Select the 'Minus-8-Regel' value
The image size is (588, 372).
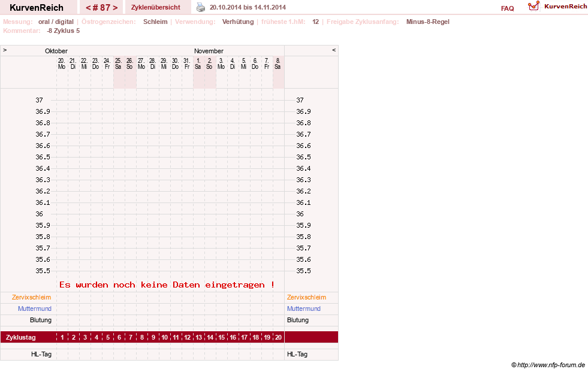click(x=427, y=22)
